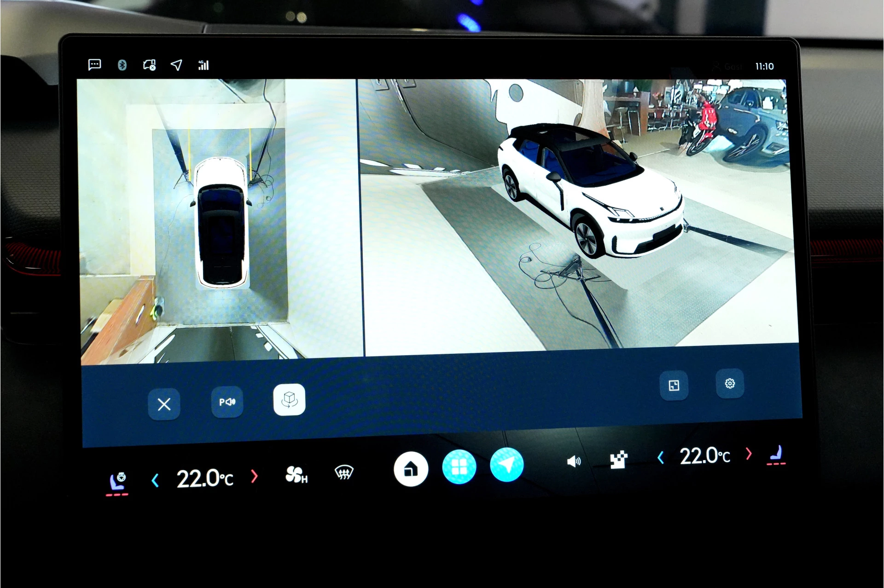Toggle the 3D rotating view mode

(x=289, y=399)
